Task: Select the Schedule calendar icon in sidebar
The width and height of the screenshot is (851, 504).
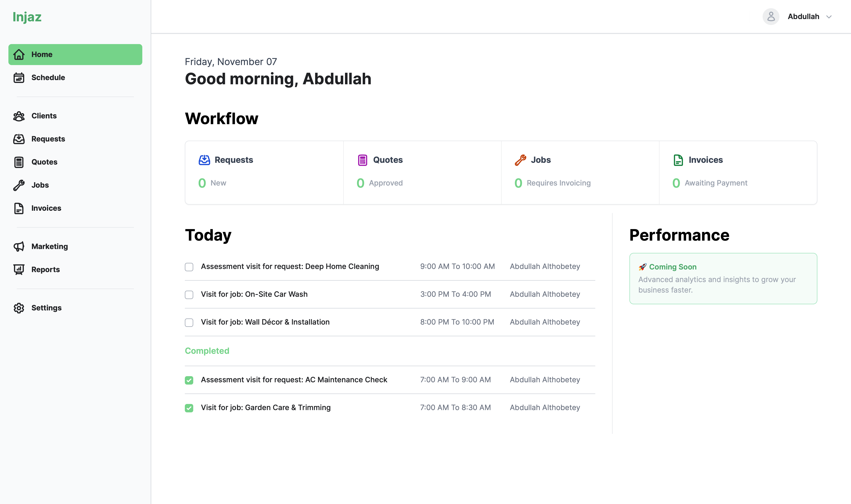Action: tap(19, 77)
